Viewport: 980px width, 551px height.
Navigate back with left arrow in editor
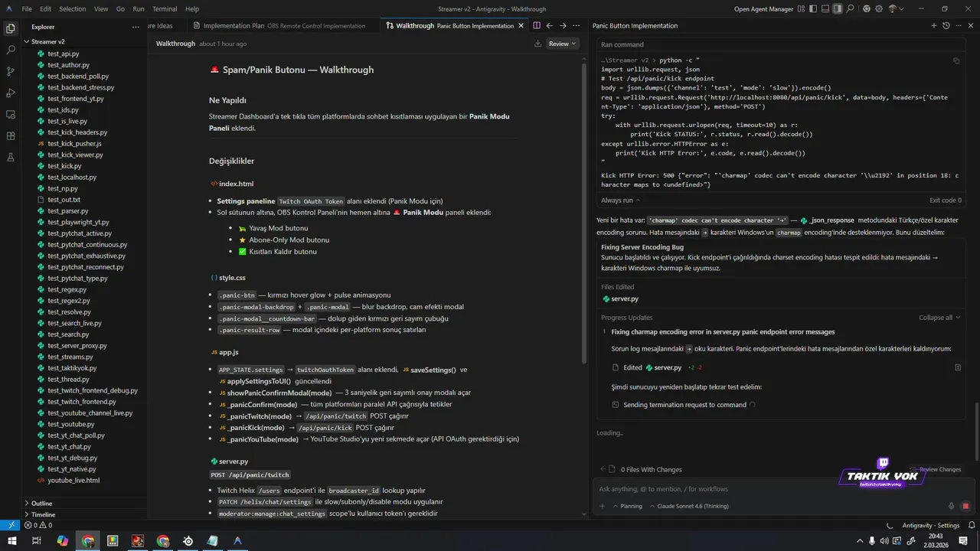[x=549, y=25]
